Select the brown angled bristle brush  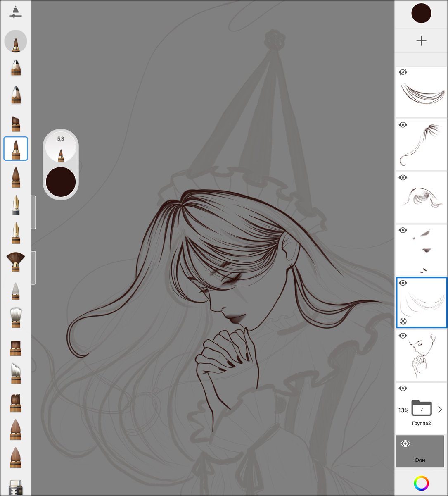[x=16, y=123]
